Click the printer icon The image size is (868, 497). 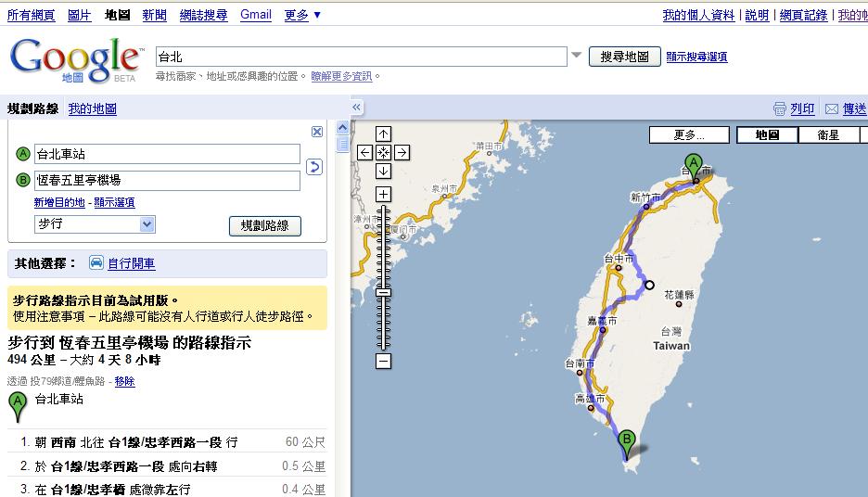point(779,108)
